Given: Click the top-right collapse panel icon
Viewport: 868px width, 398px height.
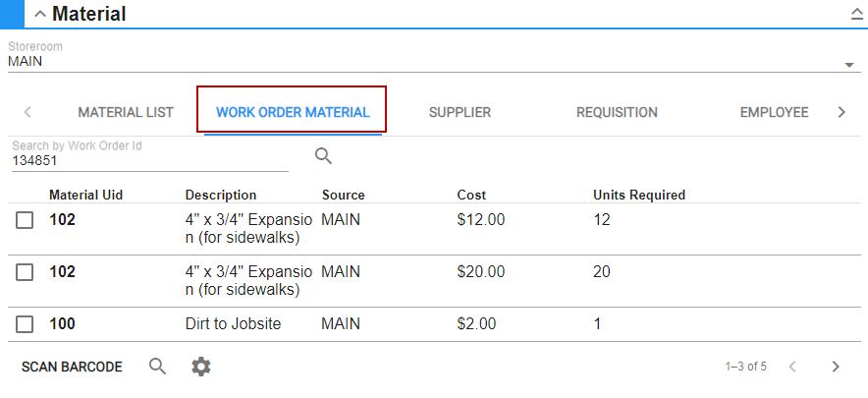Looking at the screenshot, I should 855,15.
